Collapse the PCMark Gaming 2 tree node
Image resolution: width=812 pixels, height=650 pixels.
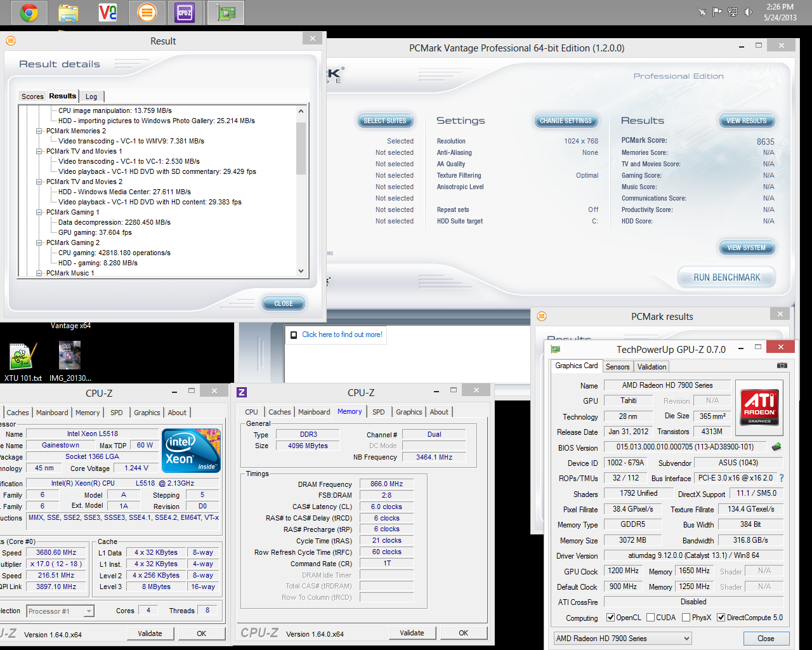click(x=39, y=242)
